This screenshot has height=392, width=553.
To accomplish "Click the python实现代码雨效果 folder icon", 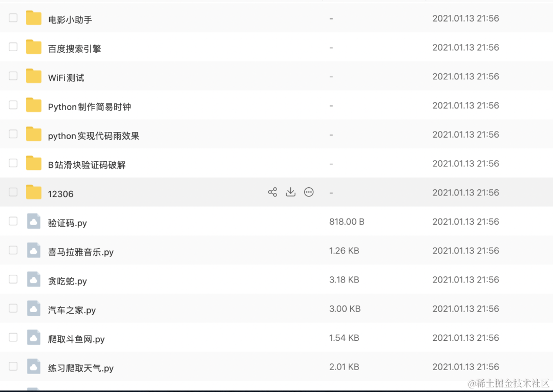I will point(34,134).
